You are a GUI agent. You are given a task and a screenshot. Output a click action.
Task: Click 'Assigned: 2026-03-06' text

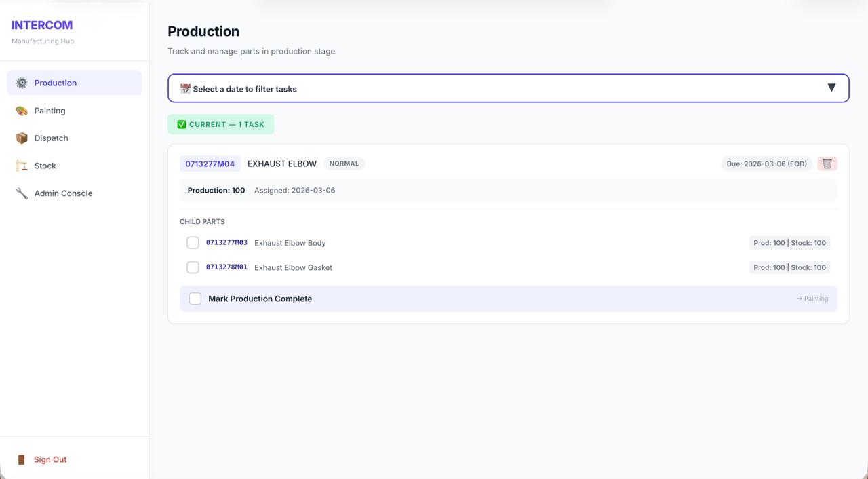pyautogui.click(x=294, y=191)
